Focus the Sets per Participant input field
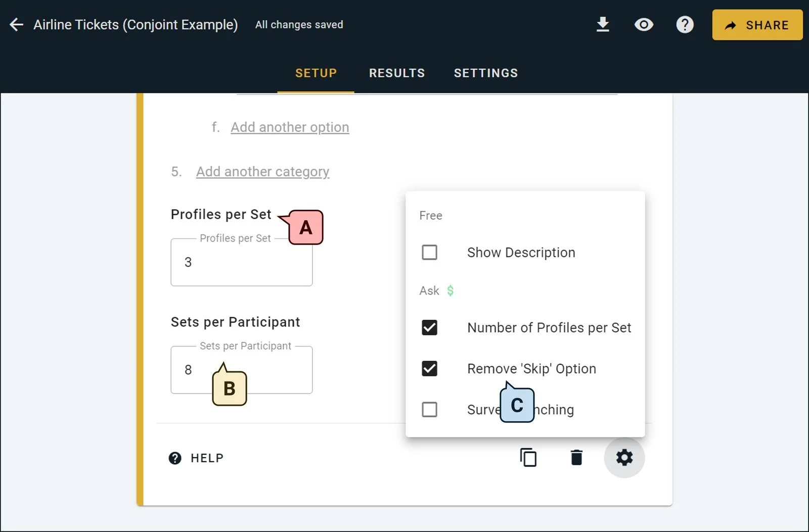 [x=242, y=370]
